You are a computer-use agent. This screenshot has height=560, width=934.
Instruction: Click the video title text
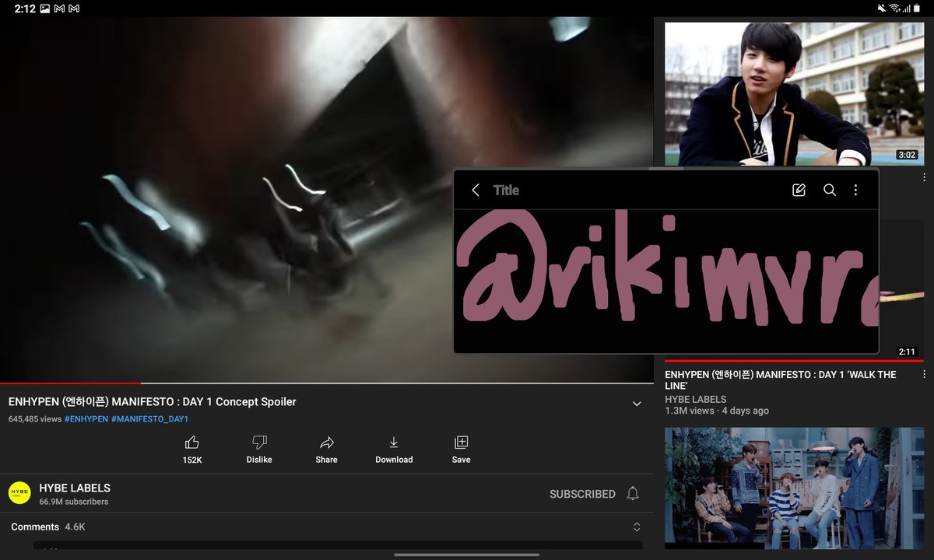coord(153,402)
